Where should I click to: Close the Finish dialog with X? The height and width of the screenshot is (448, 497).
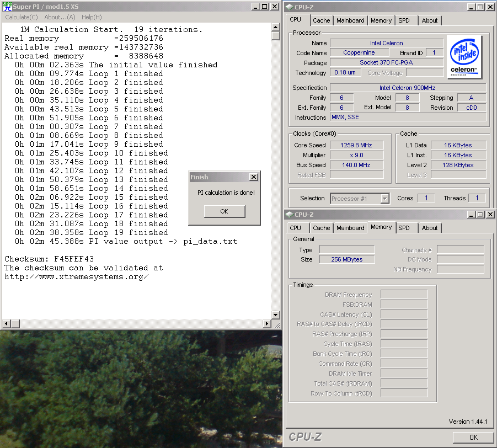click(254, 177)
